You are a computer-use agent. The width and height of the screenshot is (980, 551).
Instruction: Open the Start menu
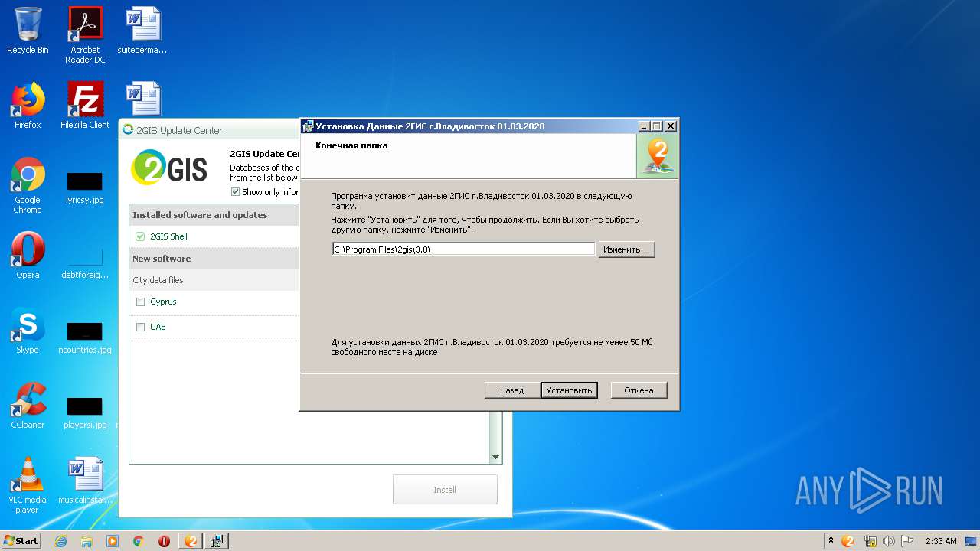(21, 541)
